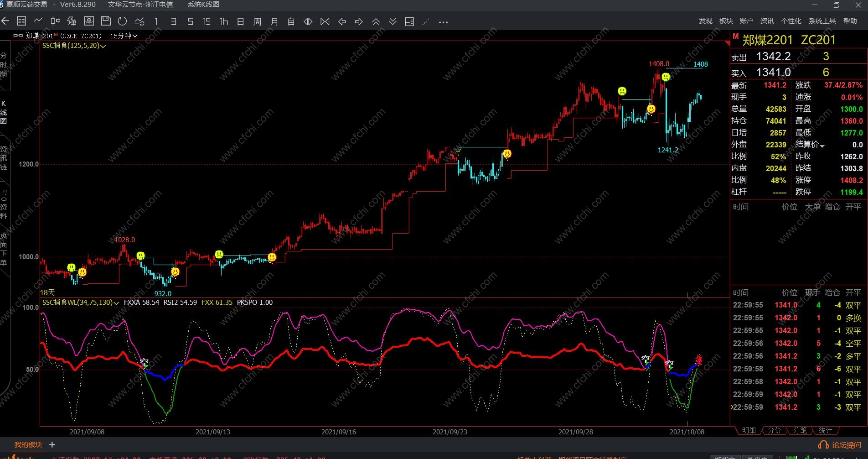Screen dimensions: 868x459
Task: Open the quote list view icon
Action: (x=21, y=21)
